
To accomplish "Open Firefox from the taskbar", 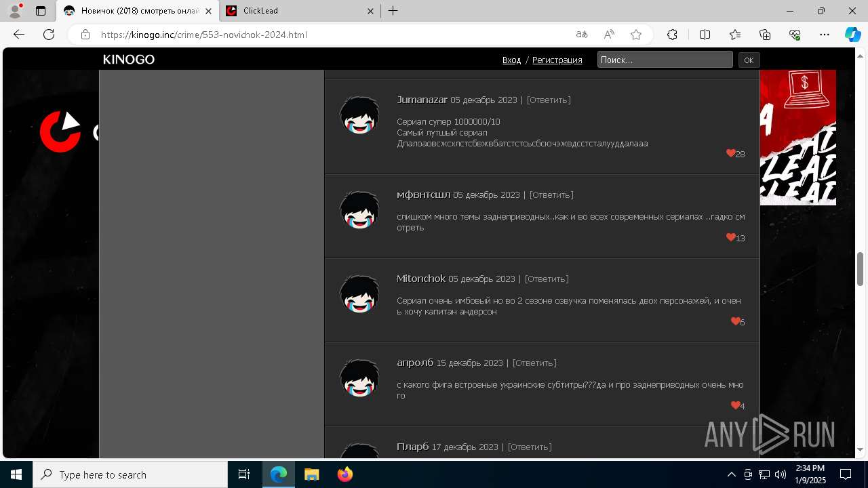I will [345, 474].
